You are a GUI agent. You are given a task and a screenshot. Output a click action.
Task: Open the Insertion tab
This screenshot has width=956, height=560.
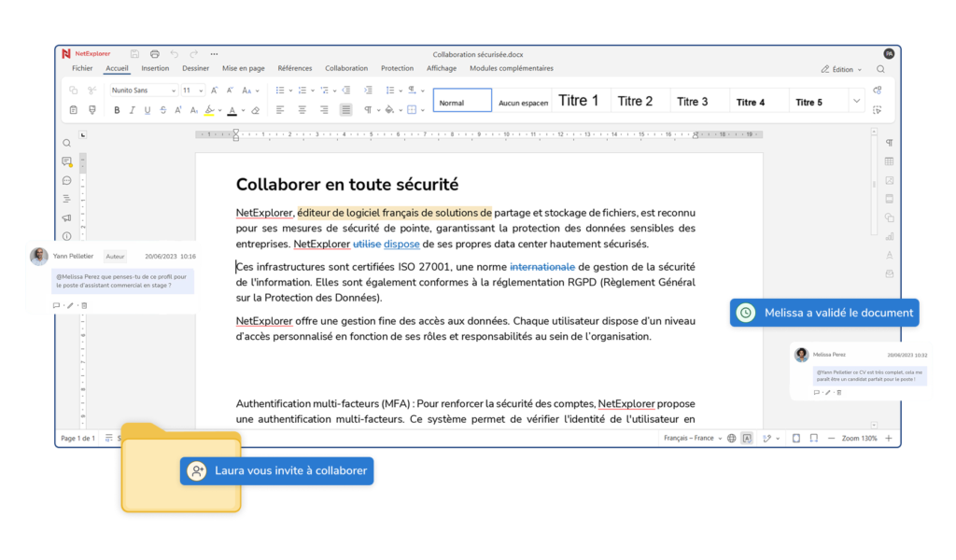tap(155, 68)
